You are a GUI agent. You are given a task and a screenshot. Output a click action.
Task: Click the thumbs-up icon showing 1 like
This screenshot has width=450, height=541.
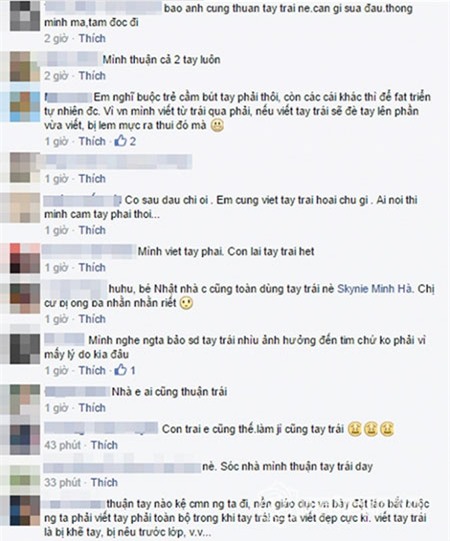pyautogui.click(x=121, y=370)
